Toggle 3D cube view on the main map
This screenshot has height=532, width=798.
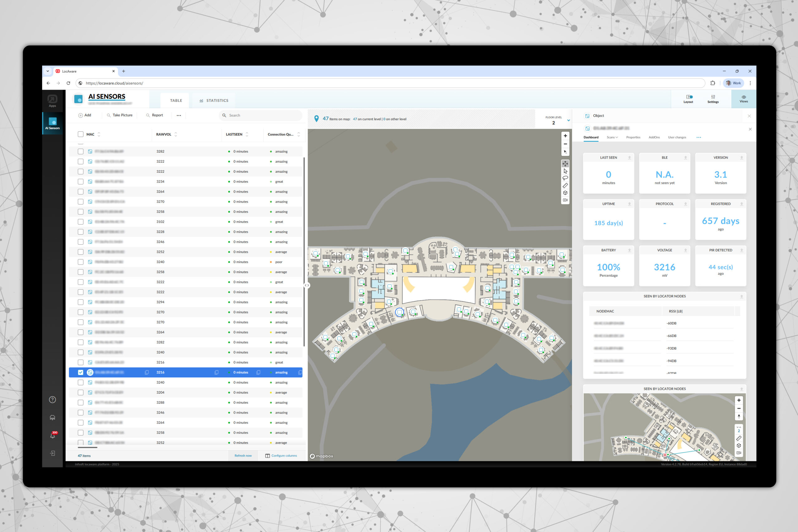pos(565,193)
